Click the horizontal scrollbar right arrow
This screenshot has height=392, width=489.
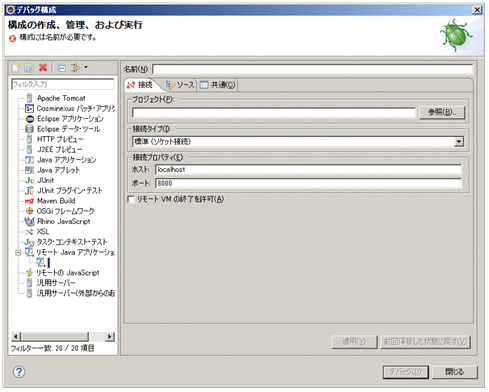tap(110, 336)
